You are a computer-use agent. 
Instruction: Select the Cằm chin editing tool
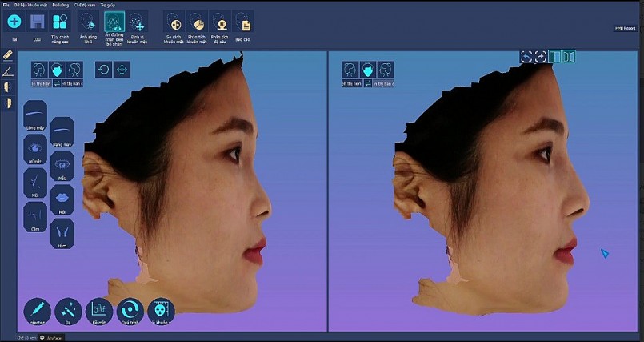point(36,216)
